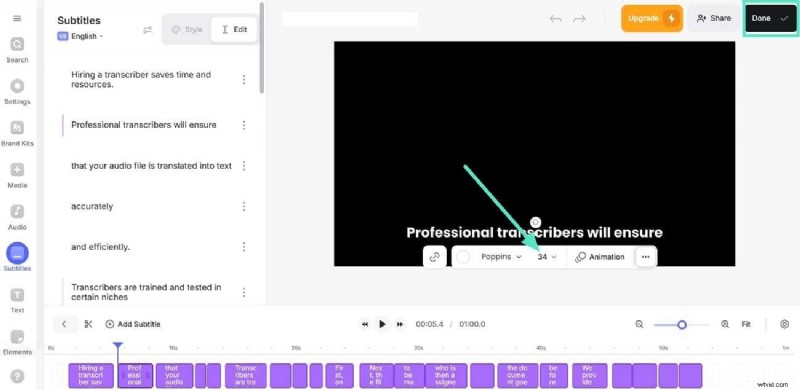Play the video
The width and height of the screenshot is (800, 390).
pos(382,324)
